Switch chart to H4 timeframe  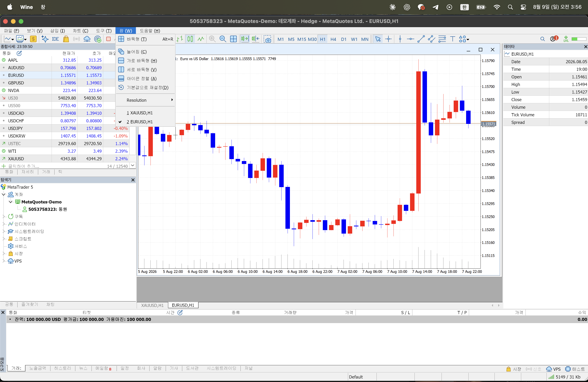(333, 39)
